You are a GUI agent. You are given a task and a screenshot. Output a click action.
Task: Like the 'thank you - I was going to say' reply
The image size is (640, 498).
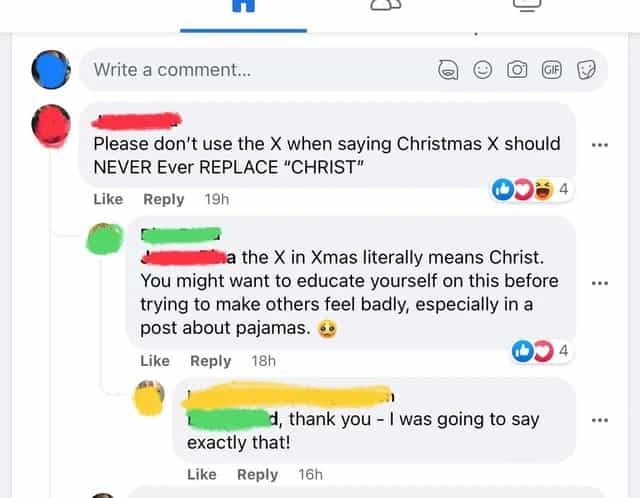pyautogui.click(x=202, y=474)
